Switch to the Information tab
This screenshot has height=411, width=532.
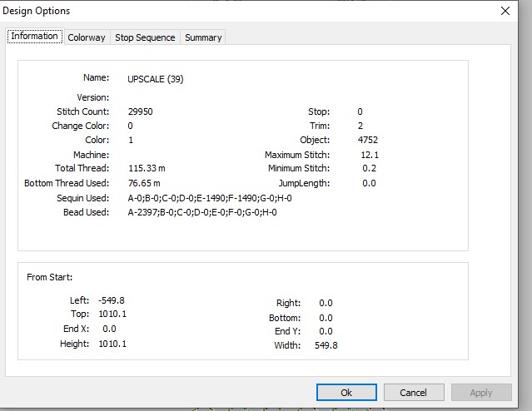(x=35, y=37)
